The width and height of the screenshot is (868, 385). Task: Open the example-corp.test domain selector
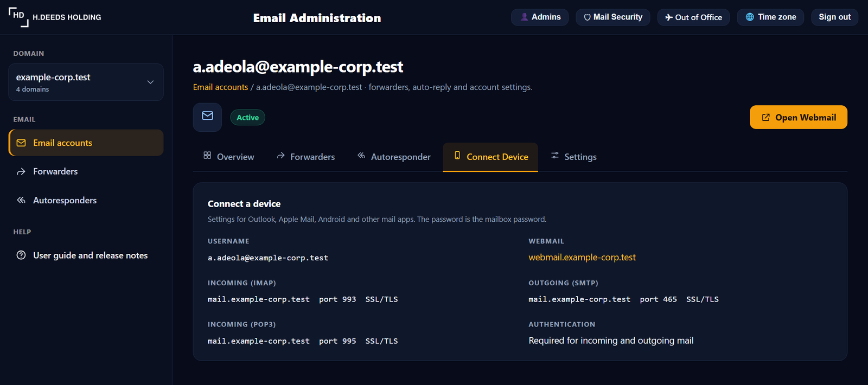pyautogui.click(x=86, y=82)
